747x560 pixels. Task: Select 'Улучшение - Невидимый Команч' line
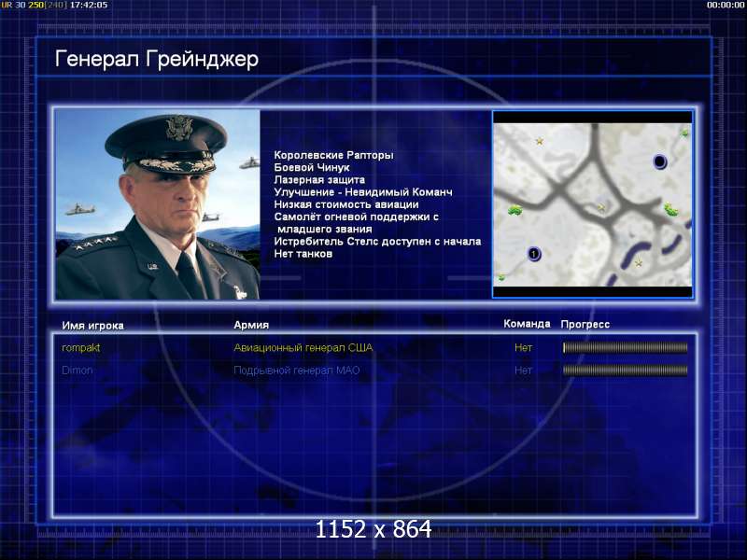click(363, 192)
